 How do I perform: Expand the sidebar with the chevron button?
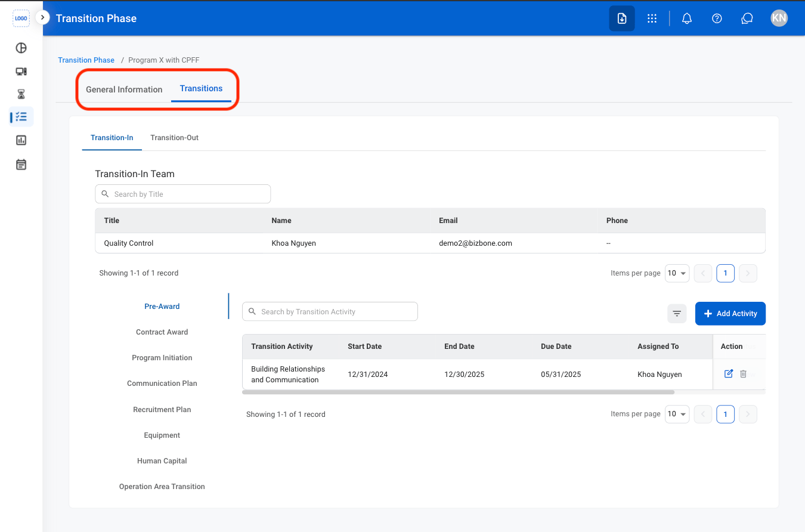42,18
